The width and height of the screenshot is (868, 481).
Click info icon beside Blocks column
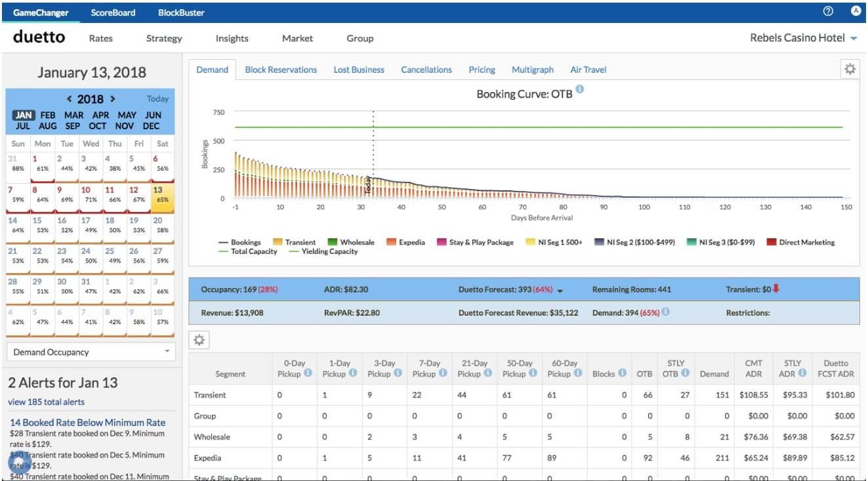point(623,373)
